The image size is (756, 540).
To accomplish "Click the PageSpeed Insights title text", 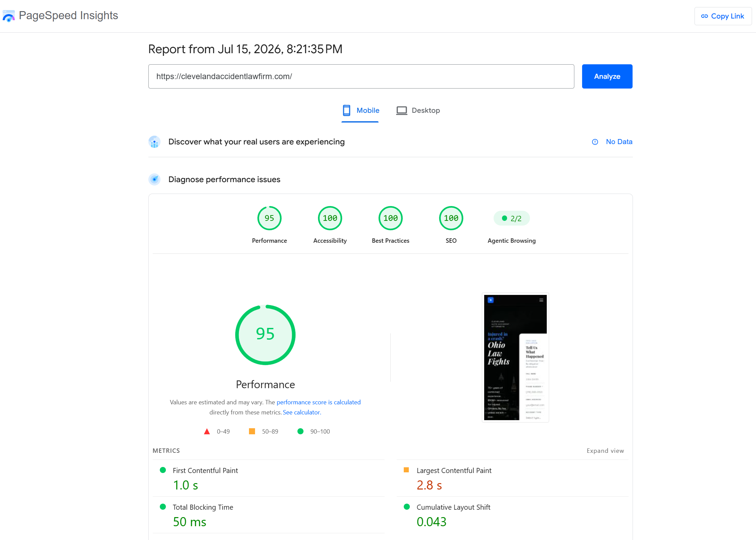I will pos(68,15).
